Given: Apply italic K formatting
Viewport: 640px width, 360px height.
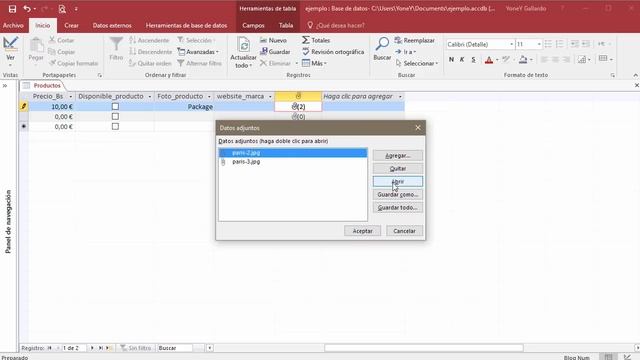Looking at the screenshot, I should tap(462, 60).
